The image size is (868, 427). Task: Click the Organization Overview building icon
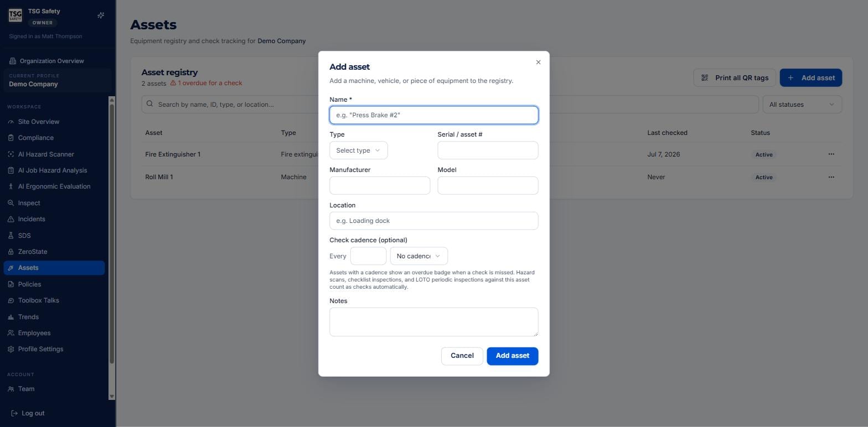click(x=13, y=61)
